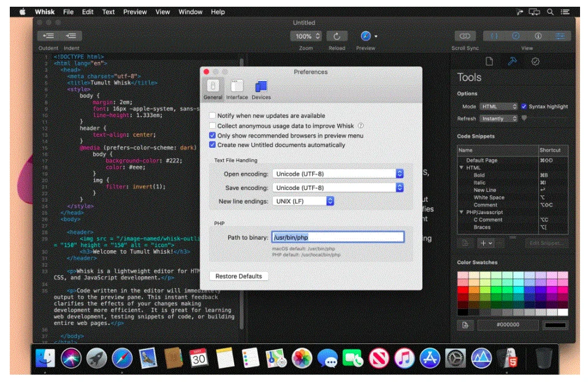The height and width of the screenshot is (382, 588).
Task: Open preview in Safari browser
Action: tap(365, 36)
